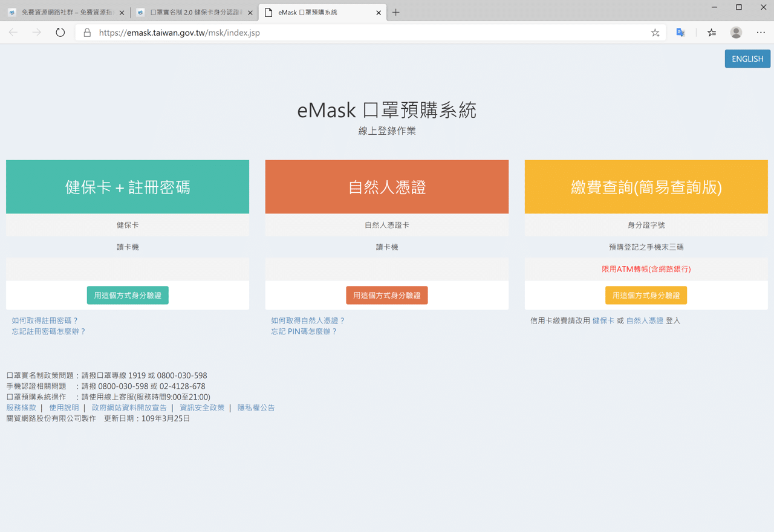Click 健保卡 link in credit card note

point(603,320)
